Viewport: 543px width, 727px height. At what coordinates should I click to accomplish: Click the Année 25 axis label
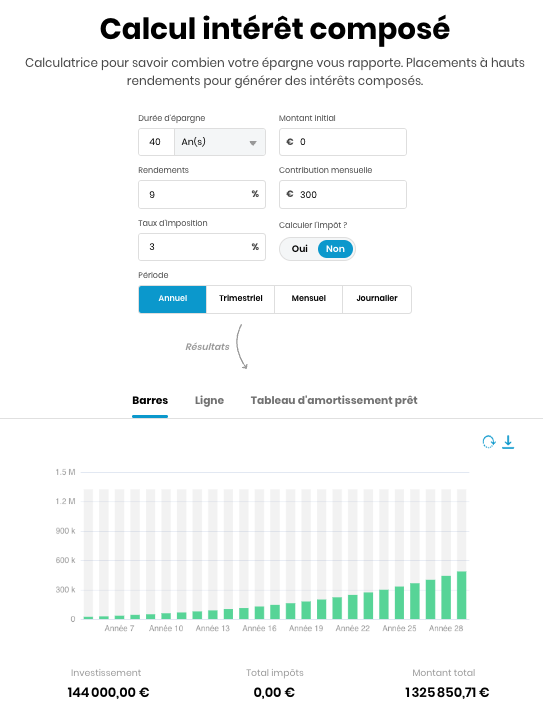coord(399,628)
